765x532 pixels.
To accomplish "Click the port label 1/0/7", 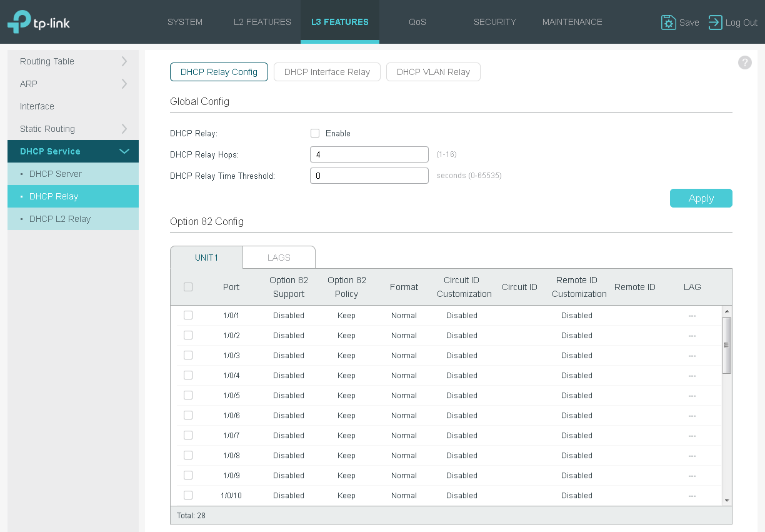I will (x=231, y=436).
